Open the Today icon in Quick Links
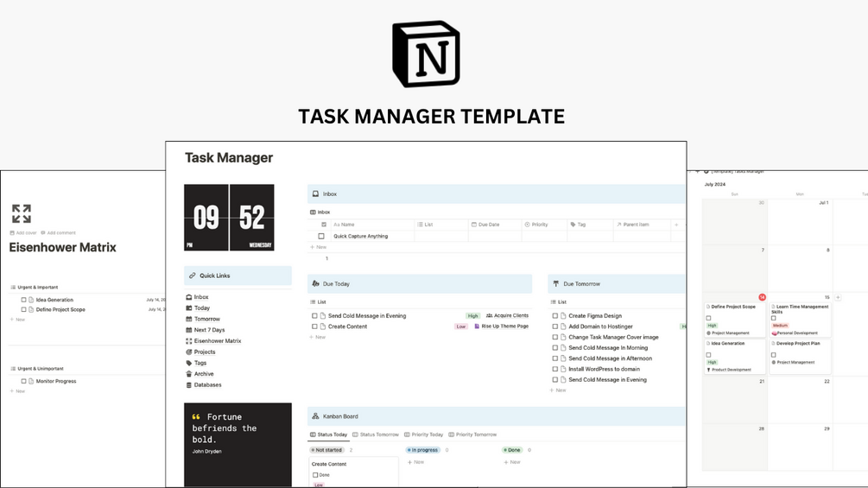The width and height of the screenshot is (868, 488). point(189,308)
